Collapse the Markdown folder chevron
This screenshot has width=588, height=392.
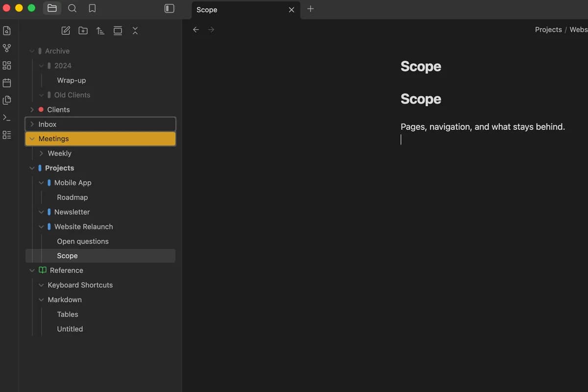pos(42,300)
